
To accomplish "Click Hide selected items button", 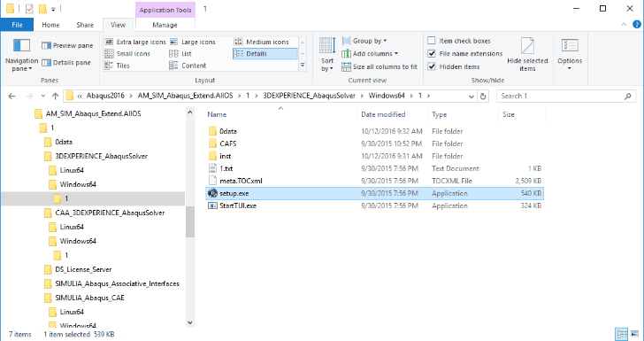I will pyautogui.click(x=527, y=55).
